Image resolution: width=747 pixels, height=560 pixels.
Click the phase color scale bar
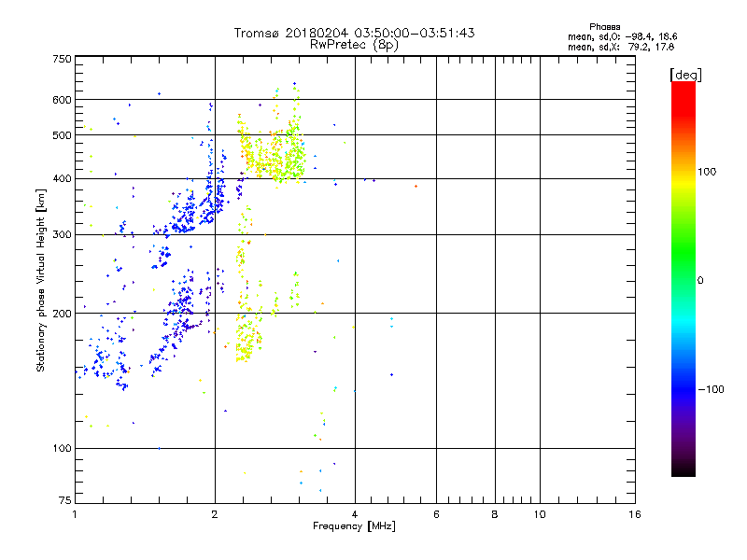pyautogui.click(x=684, y=279)
